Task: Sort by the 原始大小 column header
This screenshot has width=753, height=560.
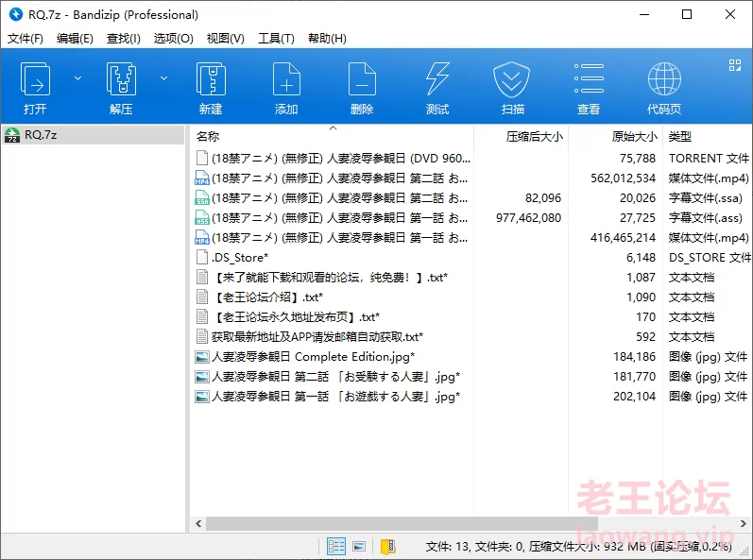Action: pyautogui.click(x=634, y=137)
